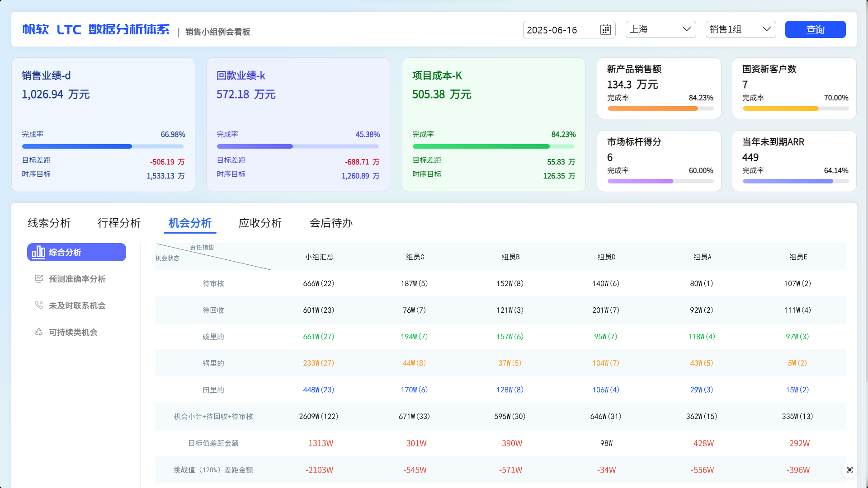The height and width of the screenshot is (488, 868).
Task: Click the 小组汇总 碗里的 value 661W(27)
Action: [x=319, y=337]
